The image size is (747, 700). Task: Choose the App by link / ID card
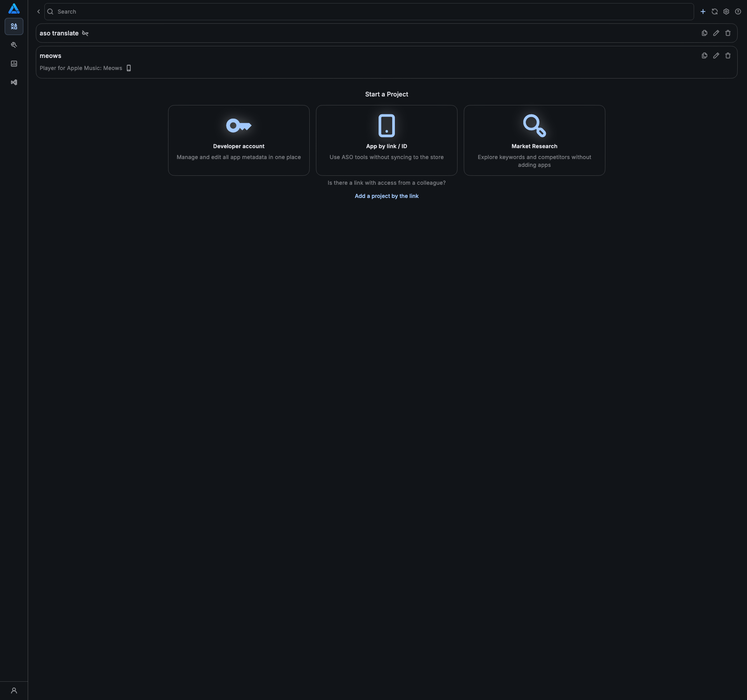coord(386,140)
